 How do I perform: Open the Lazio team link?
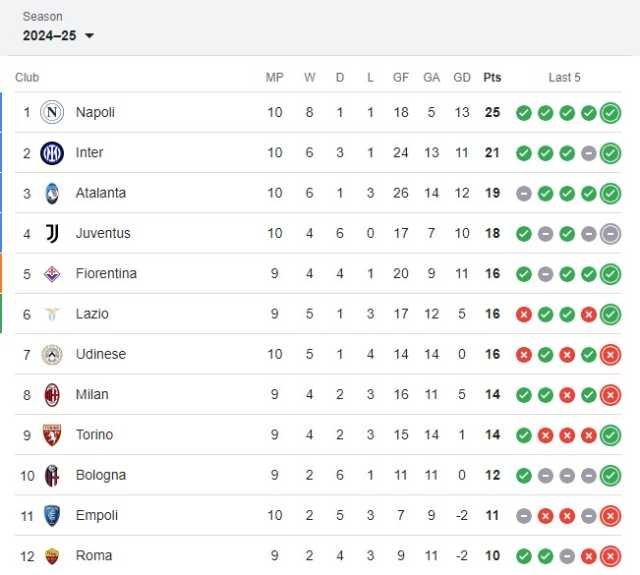(92, 314)
